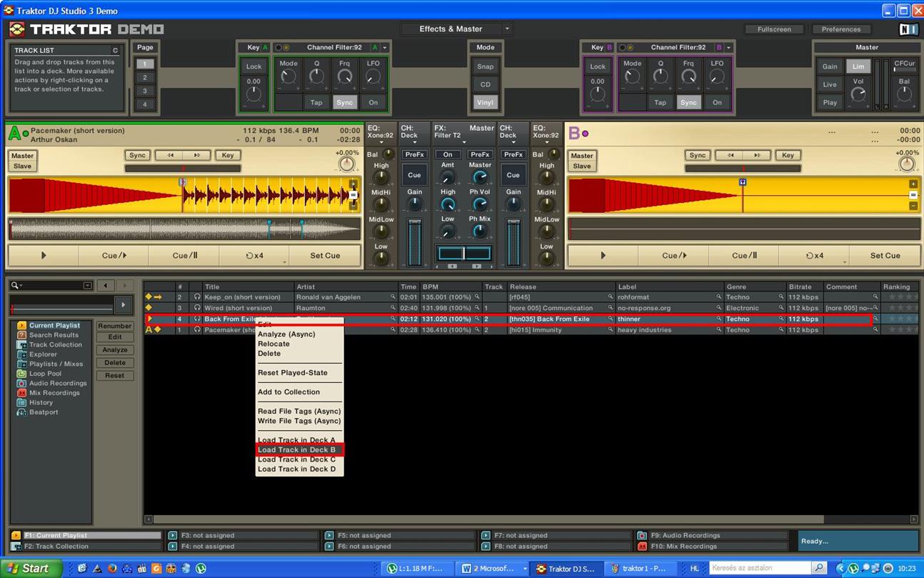Image resolution: width=924 pixels, height=578 pixels.
Task: Click search magnifier icon in browser
Action: (x=16, y=286)
